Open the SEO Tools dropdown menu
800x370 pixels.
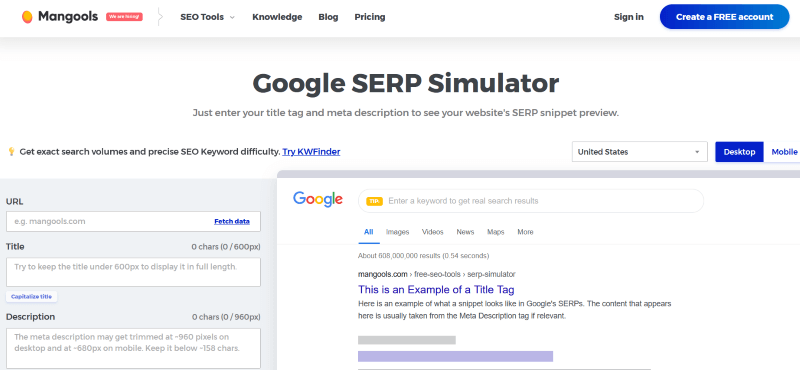click(x=207, y=17)
